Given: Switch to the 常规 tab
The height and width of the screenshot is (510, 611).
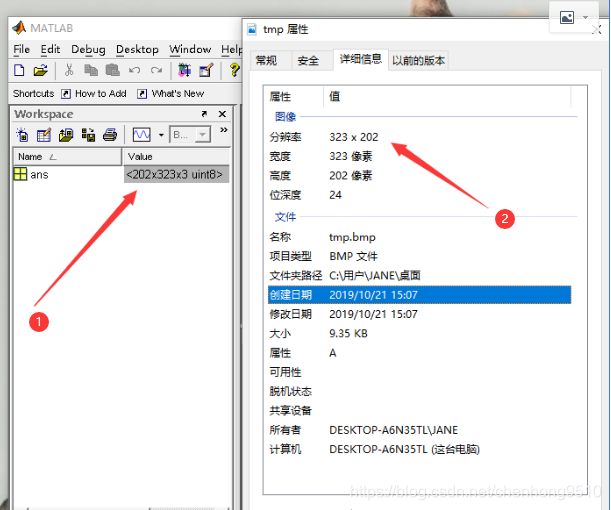Looking at the screenshot, I should click(x=270, y=60).
